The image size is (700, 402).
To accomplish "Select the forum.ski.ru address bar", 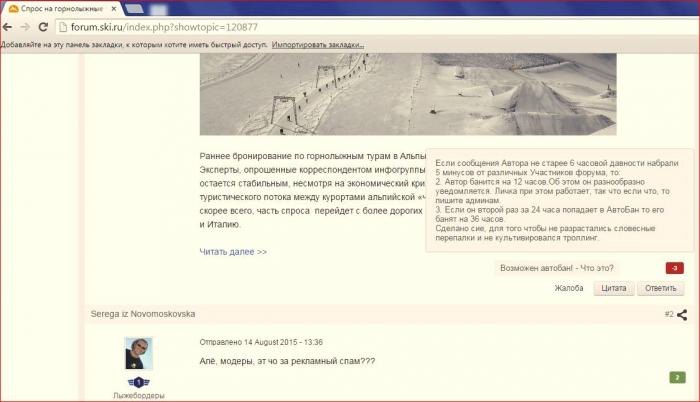I will coord(377,27).
